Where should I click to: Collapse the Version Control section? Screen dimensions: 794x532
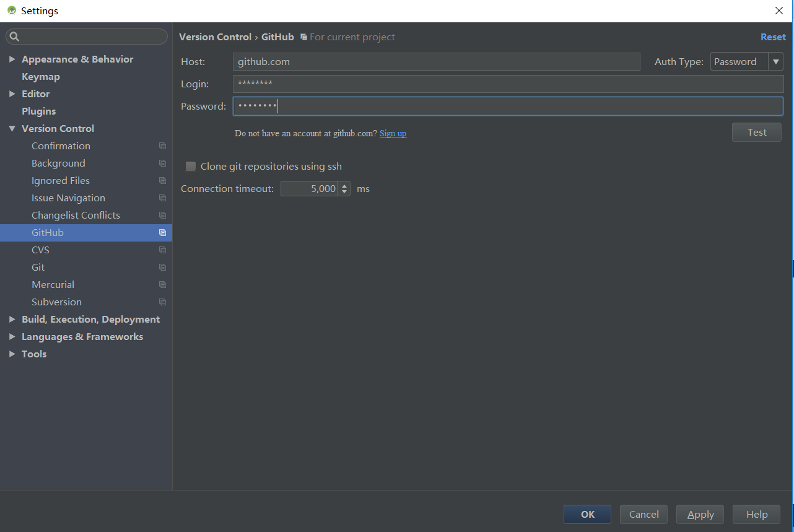tap(12, 129)
